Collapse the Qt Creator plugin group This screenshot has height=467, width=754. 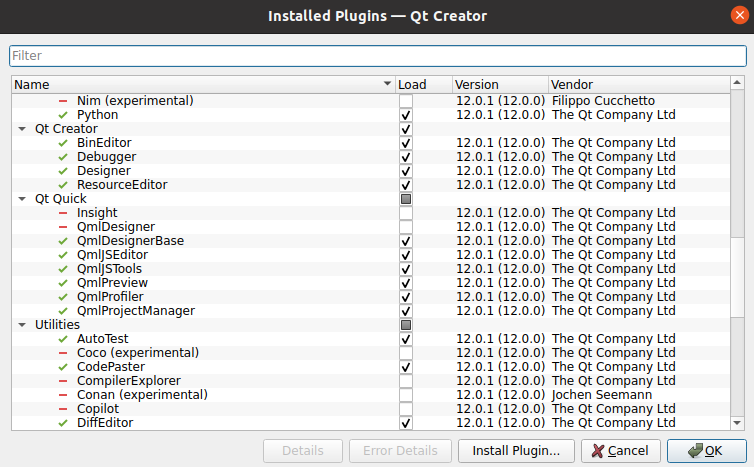(x=22, y=129)
